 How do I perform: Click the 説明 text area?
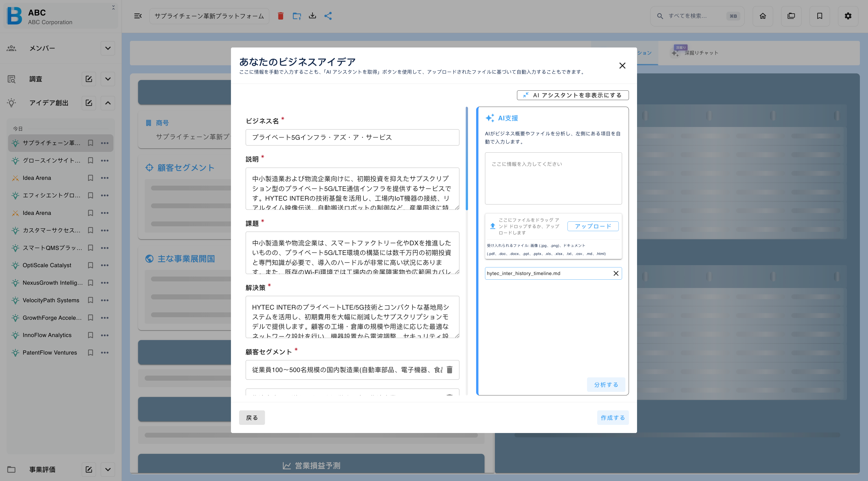tap(352, 188)
